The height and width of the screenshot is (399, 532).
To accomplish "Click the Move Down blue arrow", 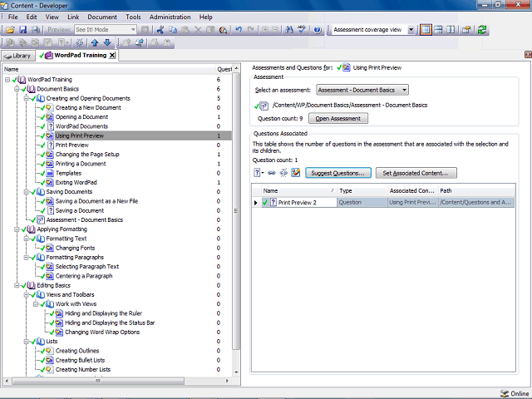I will pos(107,42).
